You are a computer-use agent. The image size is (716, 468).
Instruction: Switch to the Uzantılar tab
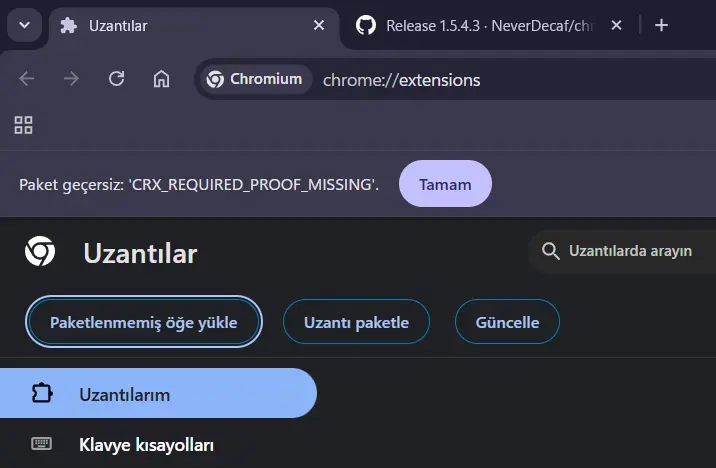[194, 26]
